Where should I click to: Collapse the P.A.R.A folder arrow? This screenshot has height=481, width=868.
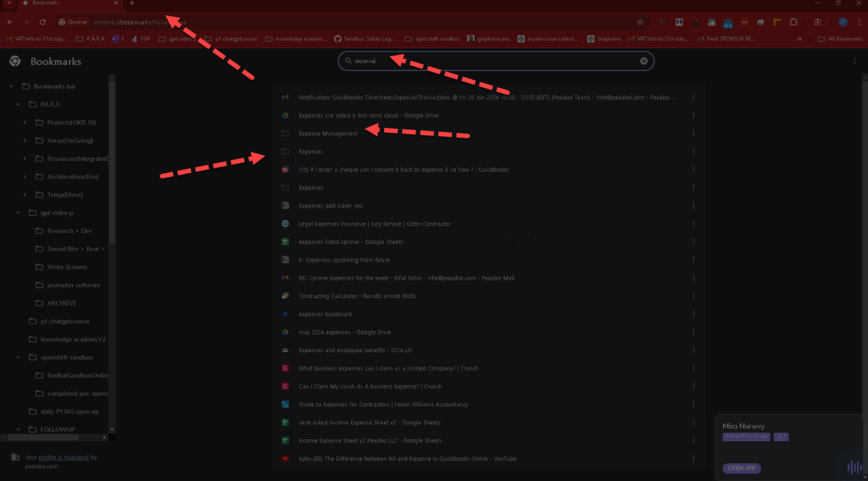pos(18,104)
